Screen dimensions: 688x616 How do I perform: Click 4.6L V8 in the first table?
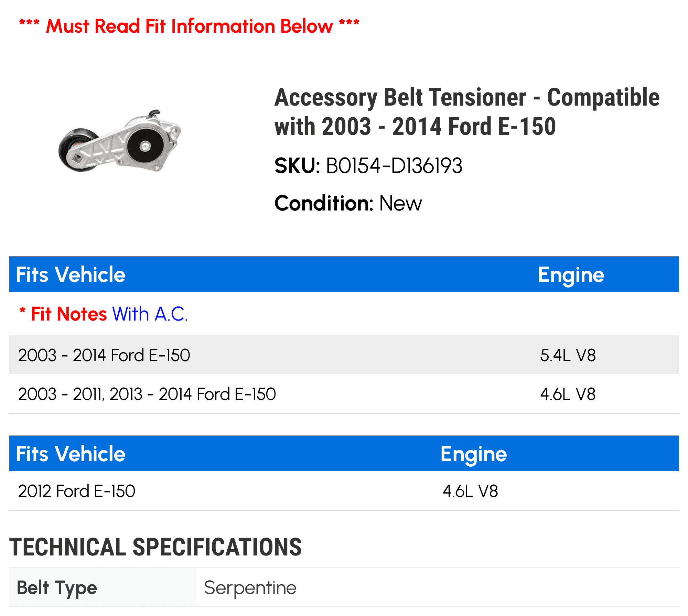click(x=568, y=394)
